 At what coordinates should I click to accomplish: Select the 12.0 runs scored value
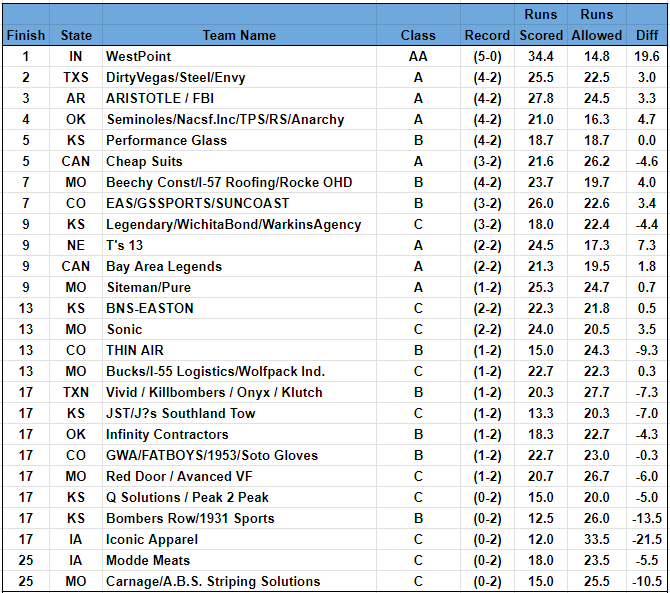541,539
